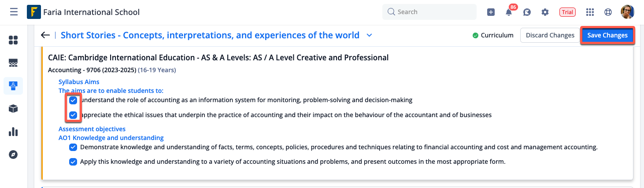Screen dimensions: 644x188
Task: Open the hamburger navigation menu
Action: tap(14, 12)
